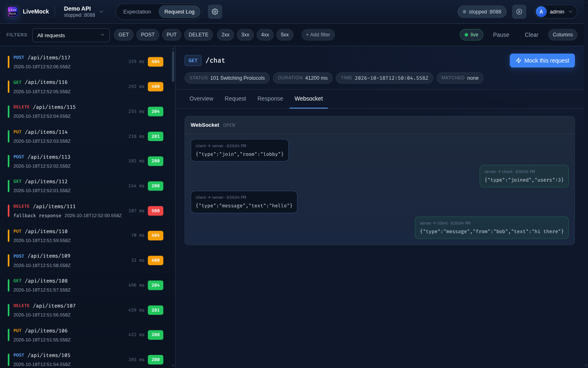Click the TIME timestamp chip
This screenshot has width=588, height=368.
click(384, 78)
